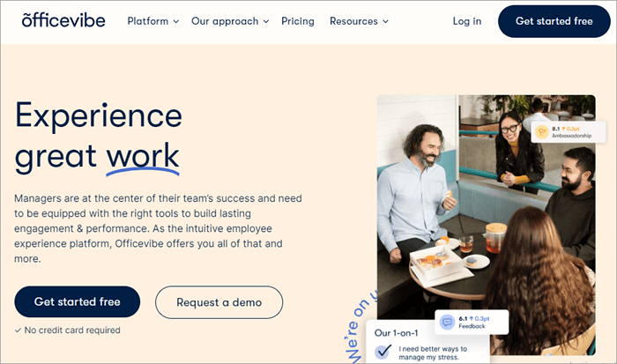Click the blue Feedback chat icon
Viewport: 617px width, 364px height.
(447, 323)
